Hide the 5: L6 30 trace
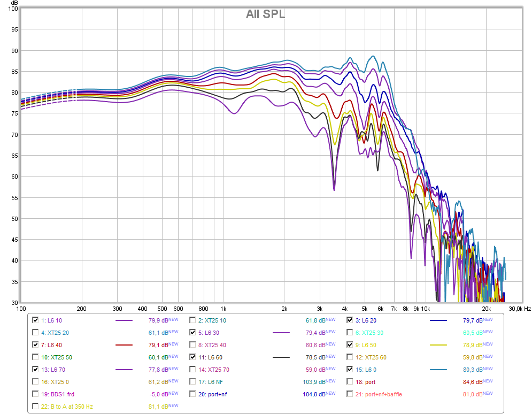This screenshot has width=532, height=414. pos(192,333)
